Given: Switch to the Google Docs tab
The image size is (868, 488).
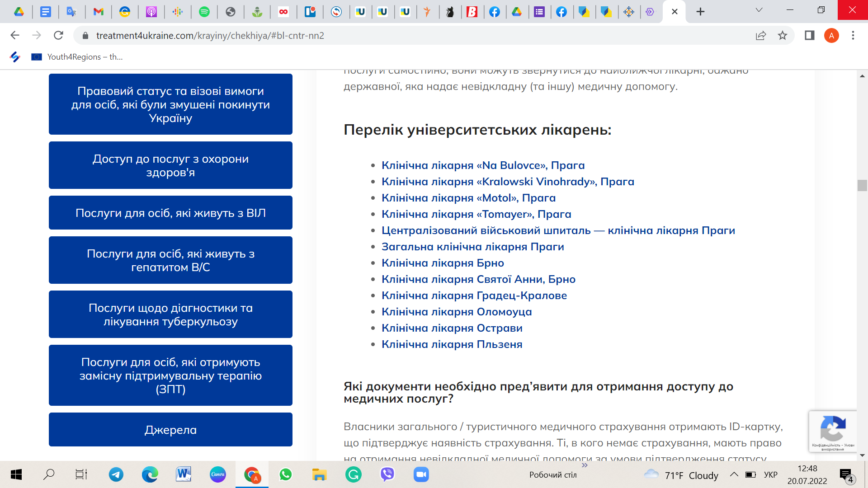Looking at the screenshot, I should click(x=45, y=12).
